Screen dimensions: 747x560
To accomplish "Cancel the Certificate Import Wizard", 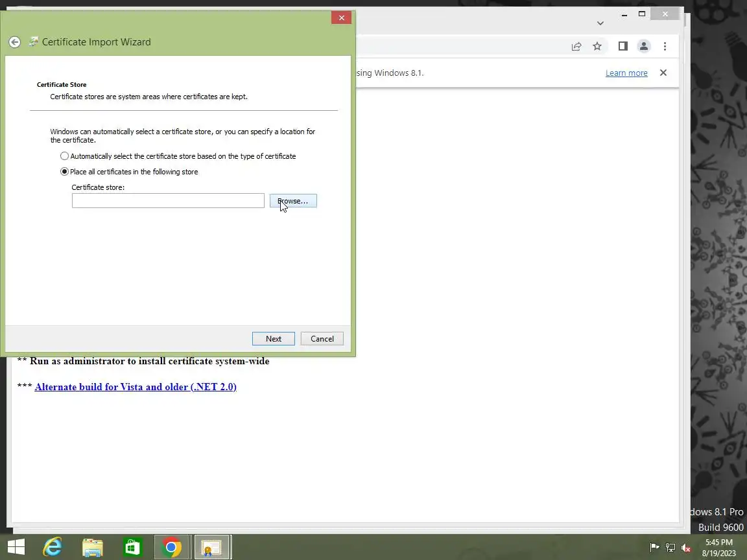I will [x=322, y=338].
